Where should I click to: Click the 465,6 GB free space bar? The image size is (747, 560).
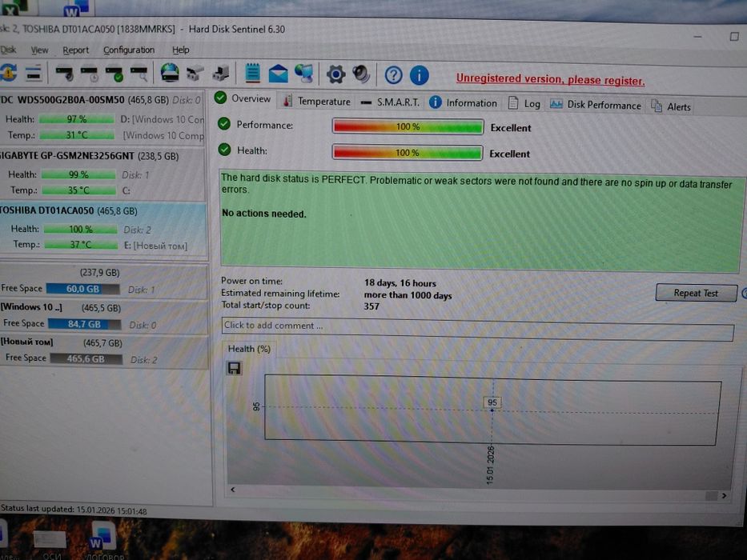click(86, 358)
